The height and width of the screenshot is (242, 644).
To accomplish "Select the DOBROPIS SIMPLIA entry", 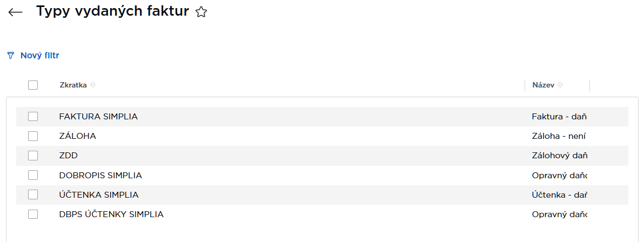I will (x=100, y=175).
